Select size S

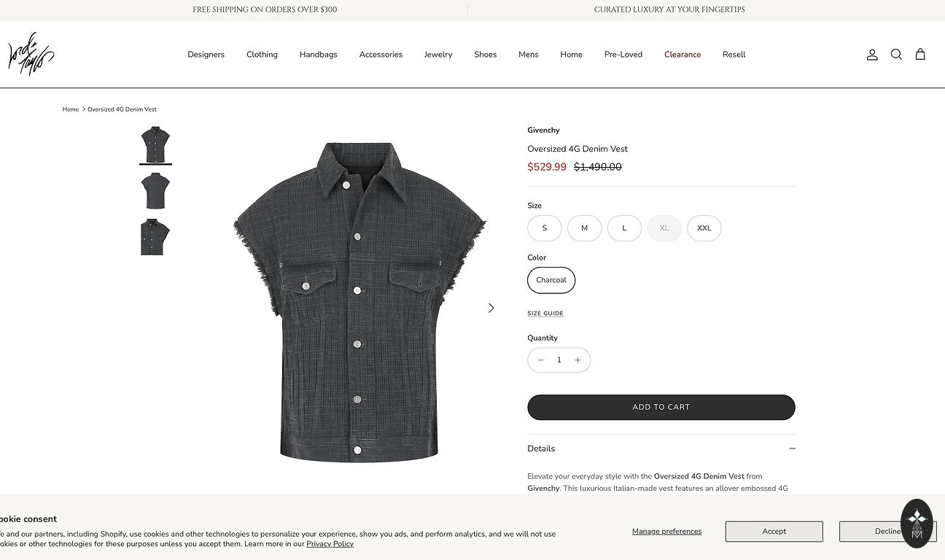[545, 228]
